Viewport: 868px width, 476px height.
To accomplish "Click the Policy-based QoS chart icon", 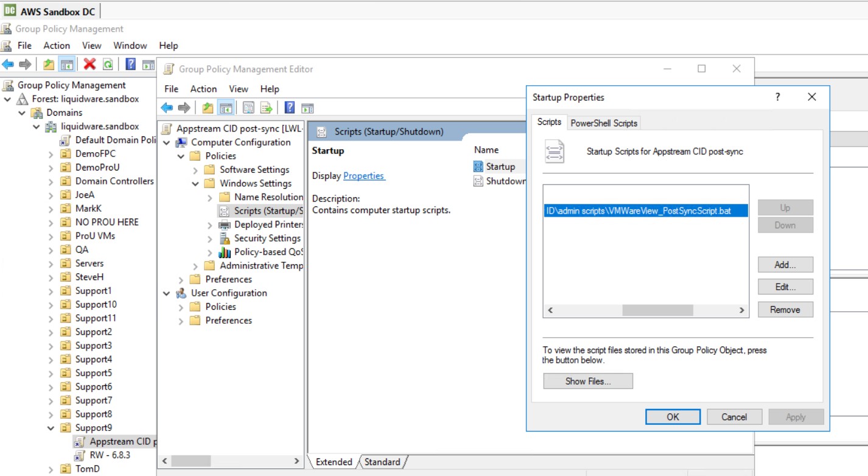I will tap(225, 252).
